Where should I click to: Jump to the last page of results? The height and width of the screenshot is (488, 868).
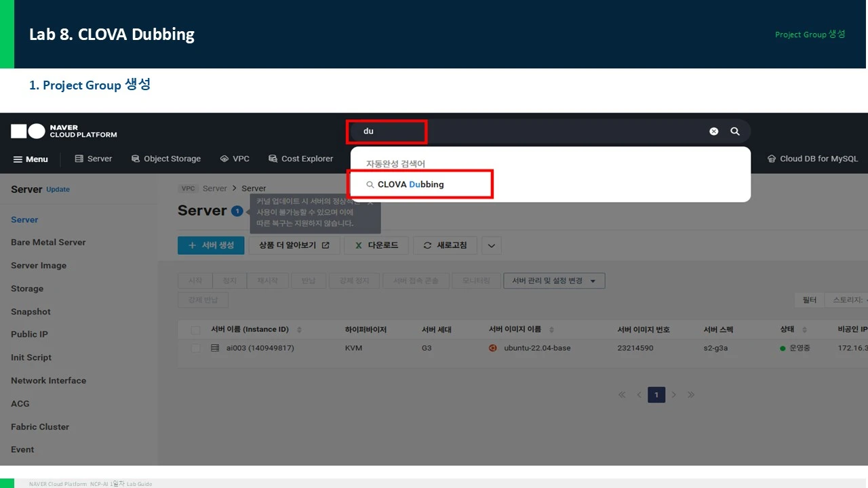coord(691,394)
